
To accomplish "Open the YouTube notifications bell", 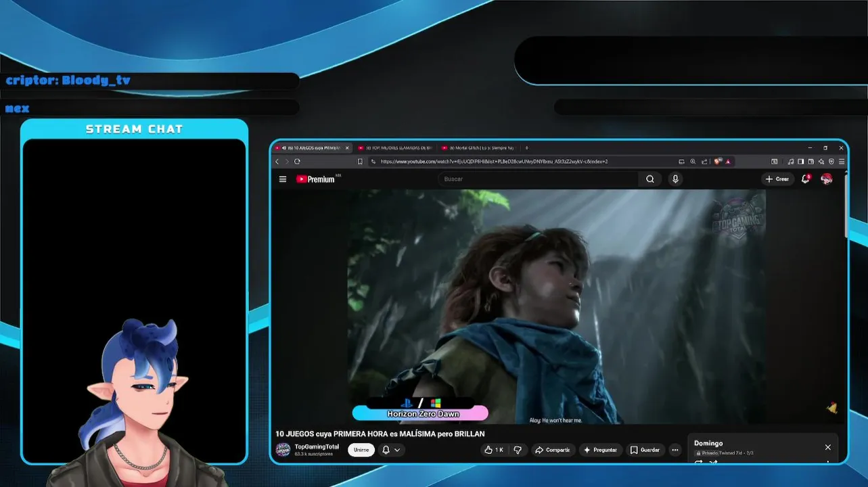I will (805, 179).
